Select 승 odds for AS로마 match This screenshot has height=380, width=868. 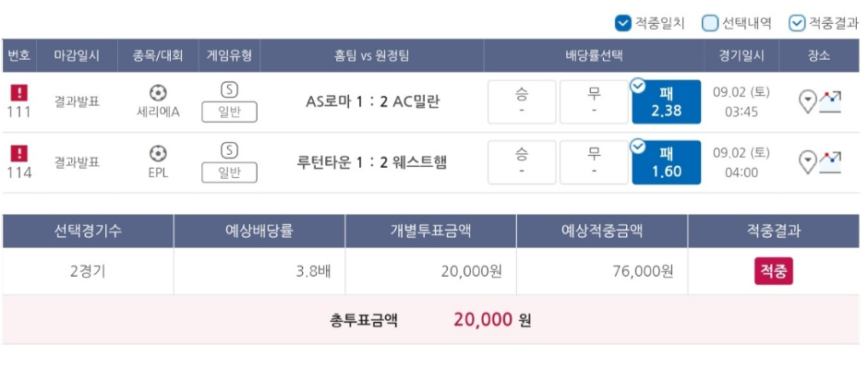click(522, 101)
